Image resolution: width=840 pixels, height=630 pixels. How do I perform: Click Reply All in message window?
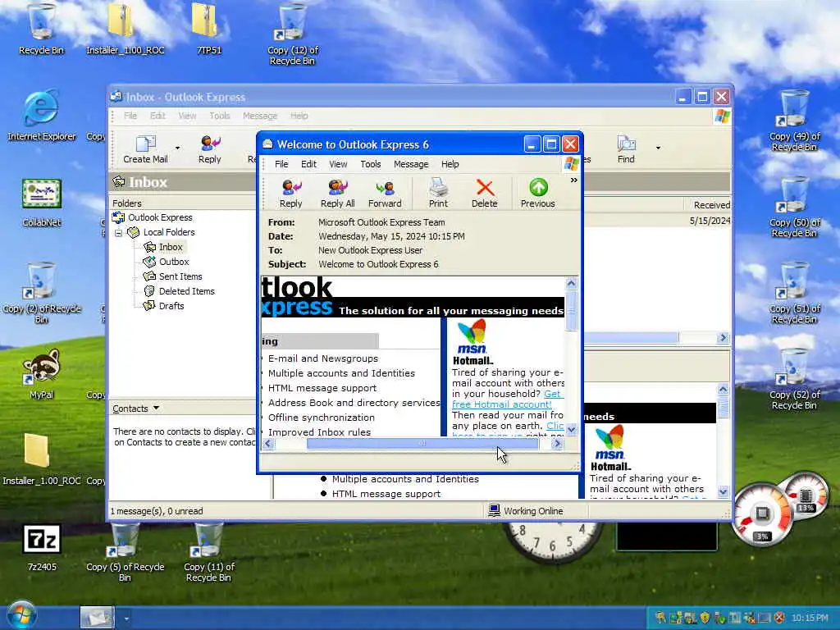pos(337,194)
